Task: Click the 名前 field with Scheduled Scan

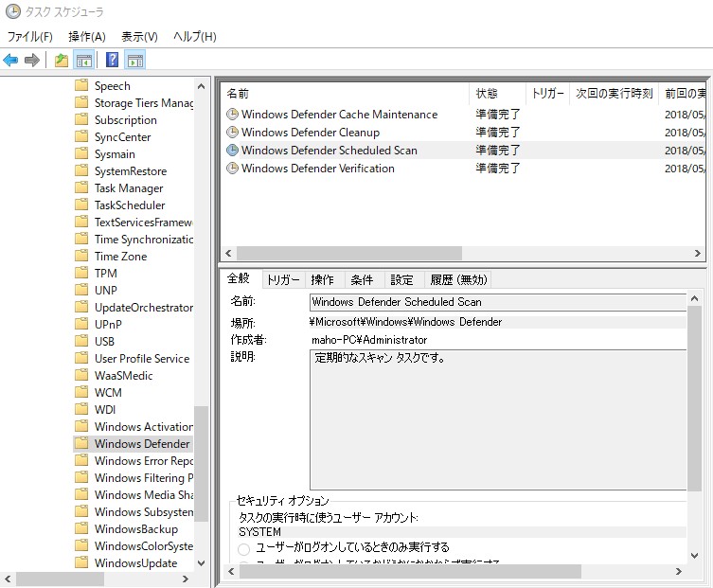Action: (498, 302)
